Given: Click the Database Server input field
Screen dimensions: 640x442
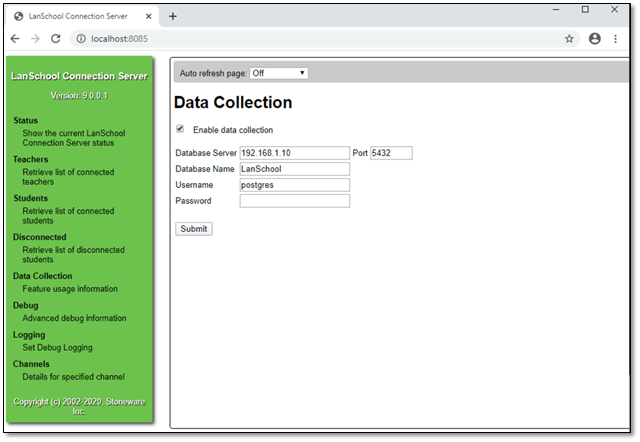Looking at the screenshot, I should click(x=295, y=153).
